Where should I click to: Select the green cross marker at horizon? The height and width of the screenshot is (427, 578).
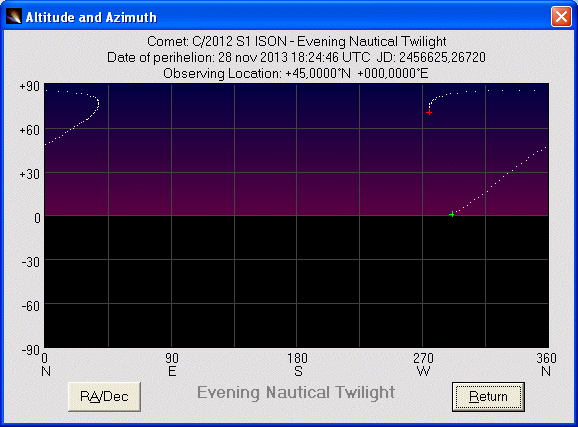pos(452,214)
